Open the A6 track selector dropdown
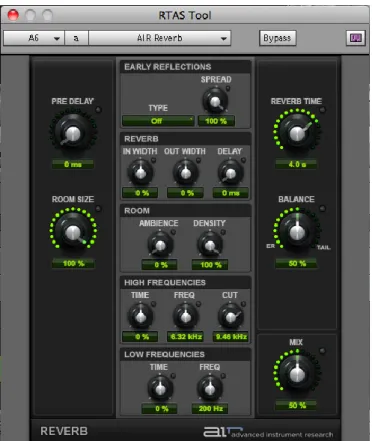This screenshot has width=372, height=441. tap(34, 38)
